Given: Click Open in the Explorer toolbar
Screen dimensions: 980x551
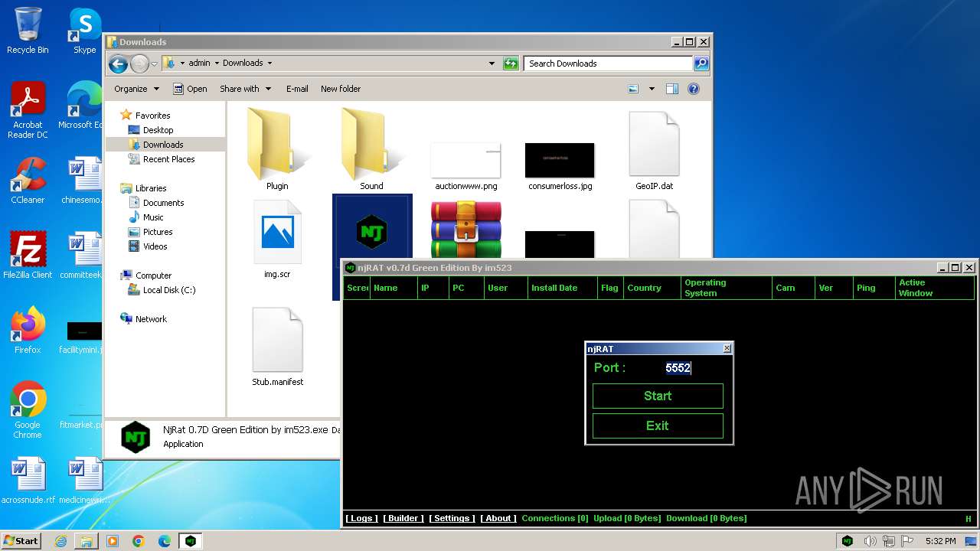Looking at the screenshot, I should pyautogui.click(x=190, y=89).
